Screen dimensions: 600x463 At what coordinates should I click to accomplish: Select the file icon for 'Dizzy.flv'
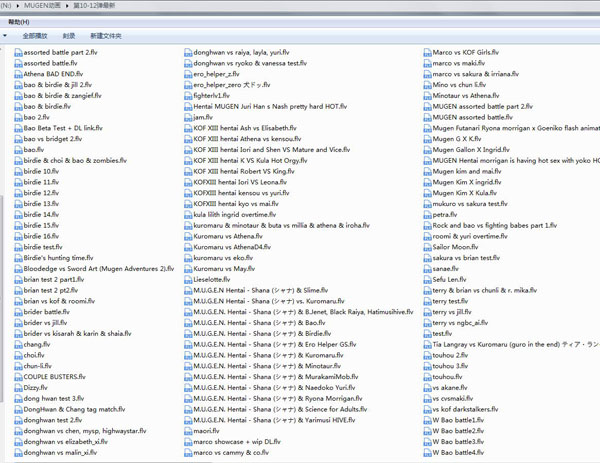tap(18, 388)
